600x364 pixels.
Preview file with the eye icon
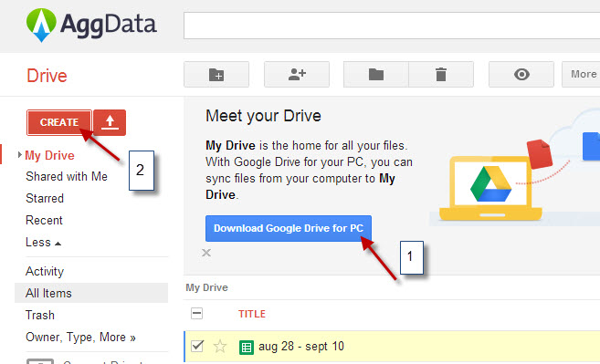pos(521,74)
